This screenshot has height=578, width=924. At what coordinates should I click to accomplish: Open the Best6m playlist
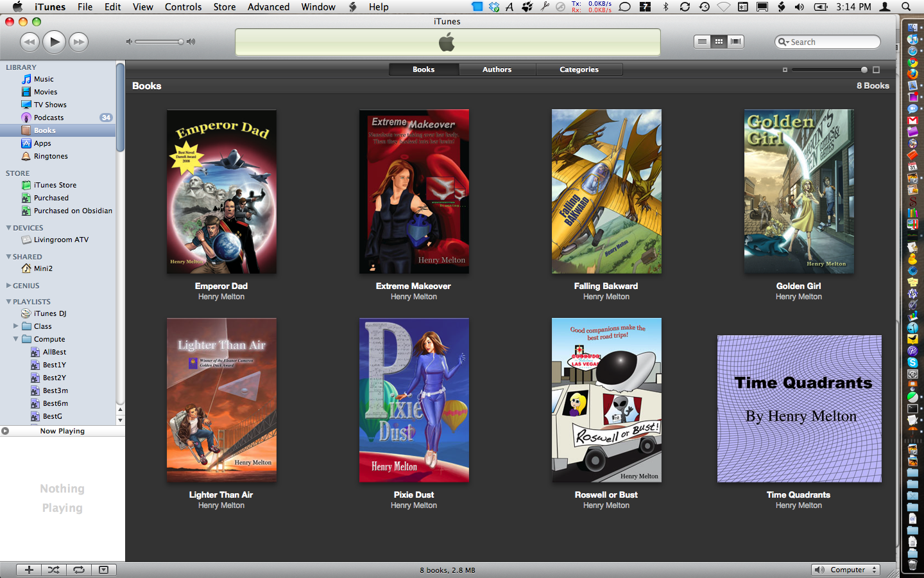click(58, 403)
